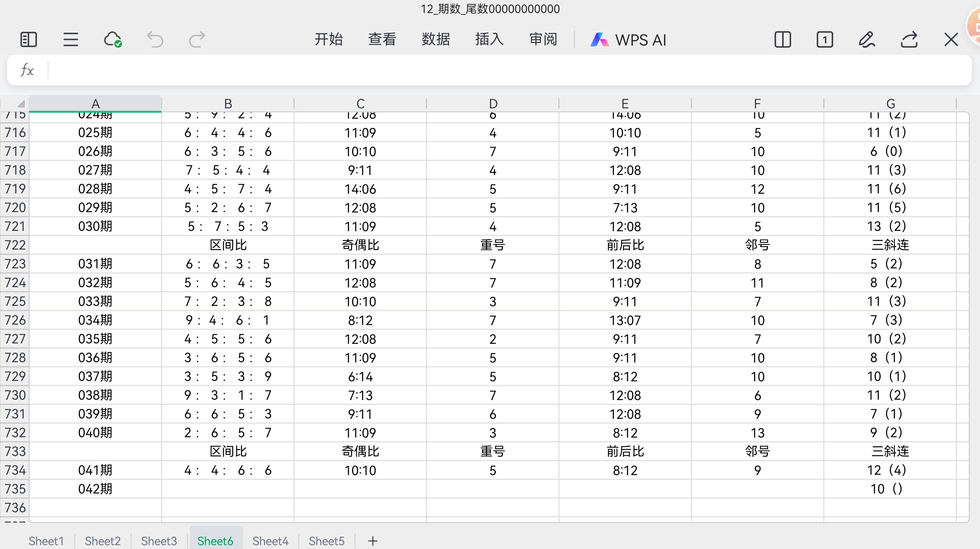Toggle Sheet6 tab selection
980x549 pixels.
click(216, 541)
